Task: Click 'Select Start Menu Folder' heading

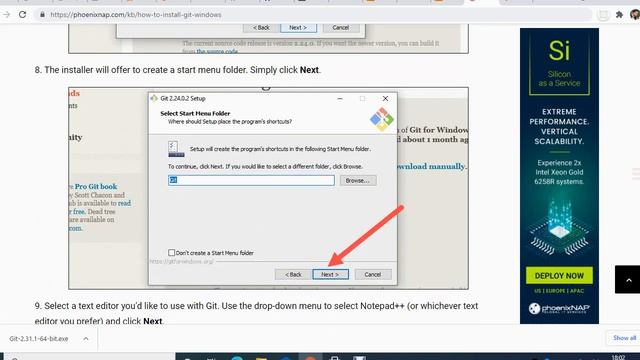Action: (195, 113)
